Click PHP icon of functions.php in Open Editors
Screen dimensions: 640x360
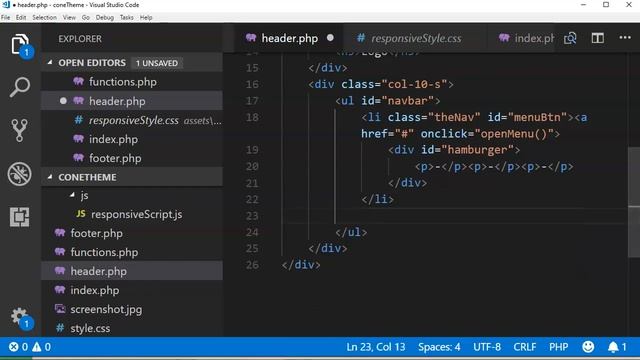click(78, 82)
